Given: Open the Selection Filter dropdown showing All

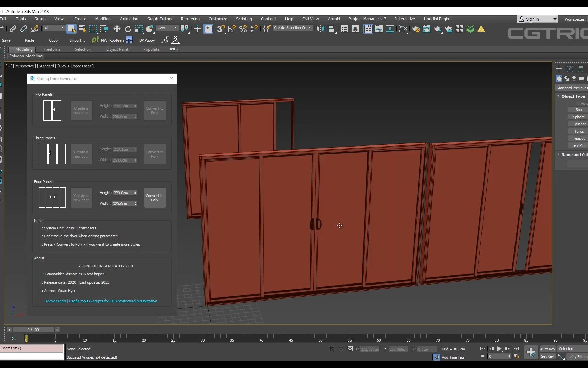Looking at the screenshot, I should 53,28.
